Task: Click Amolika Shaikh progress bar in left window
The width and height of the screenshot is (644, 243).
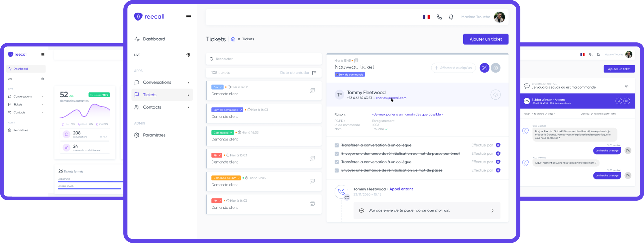Action: point(90,189)
